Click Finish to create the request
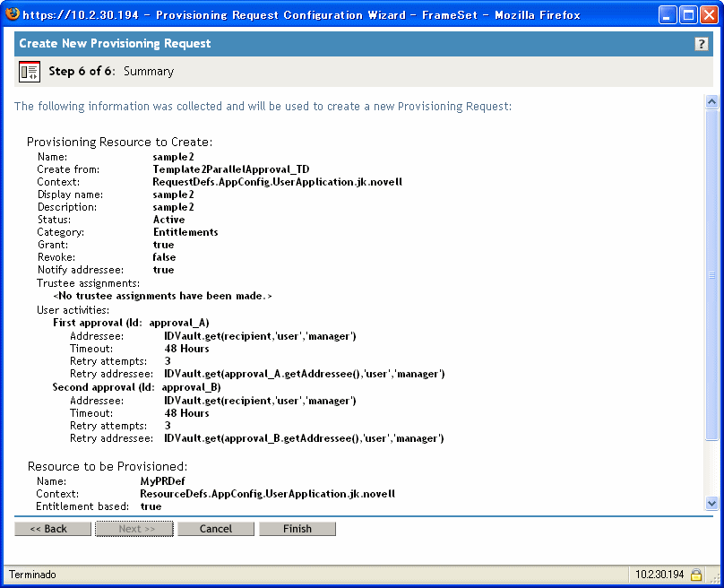This screenshot has width=724, height=588. (297, 529)
